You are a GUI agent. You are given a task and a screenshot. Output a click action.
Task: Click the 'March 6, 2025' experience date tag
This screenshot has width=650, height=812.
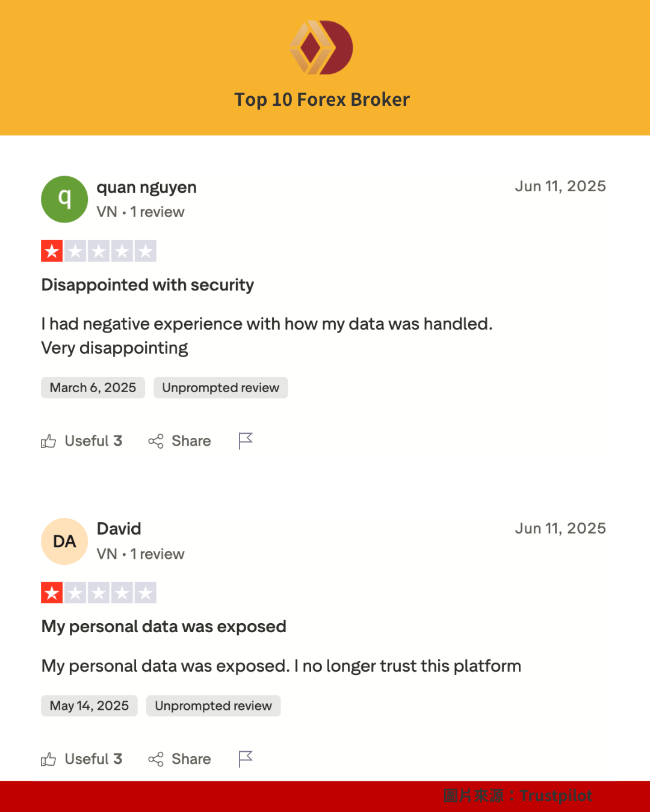[92, 387]
